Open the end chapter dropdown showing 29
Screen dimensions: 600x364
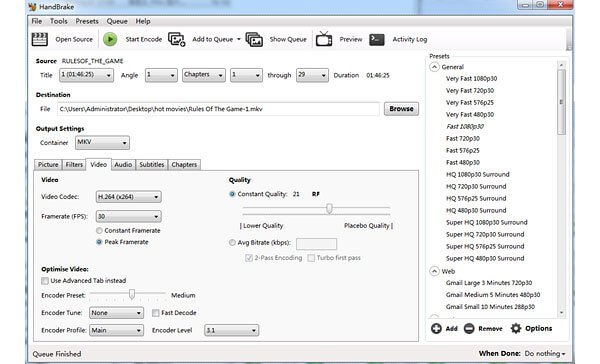[x=312, y=75]
